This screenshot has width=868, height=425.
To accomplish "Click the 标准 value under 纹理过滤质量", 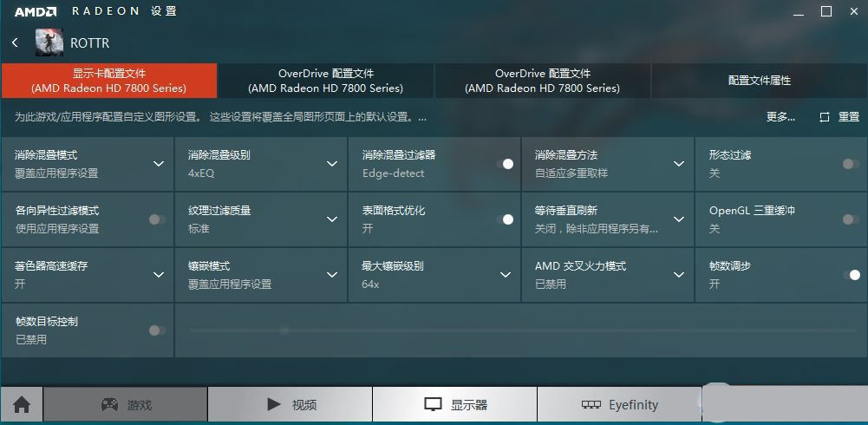I will point(199,229).
